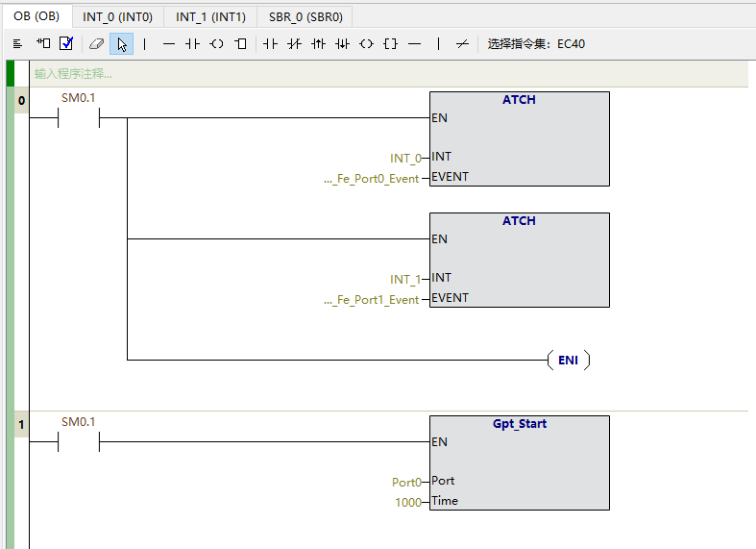Pick the eraser tool in toolbar
This screenshot has height=549, width=756.
pos(95,43)
